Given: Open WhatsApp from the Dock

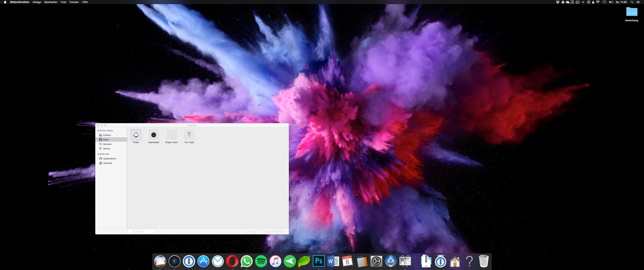Looking at the screenshot, I should (247, 261).
